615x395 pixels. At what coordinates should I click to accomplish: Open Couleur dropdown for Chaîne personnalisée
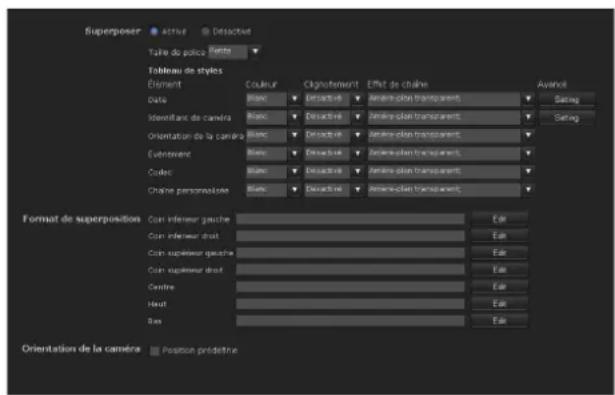tap(273, 190)
